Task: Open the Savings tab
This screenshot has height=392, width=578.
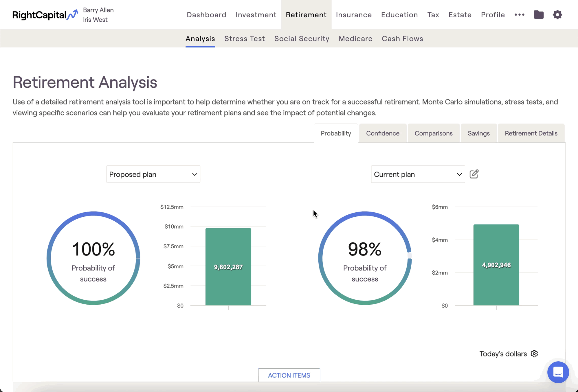Action: [478, 133]
